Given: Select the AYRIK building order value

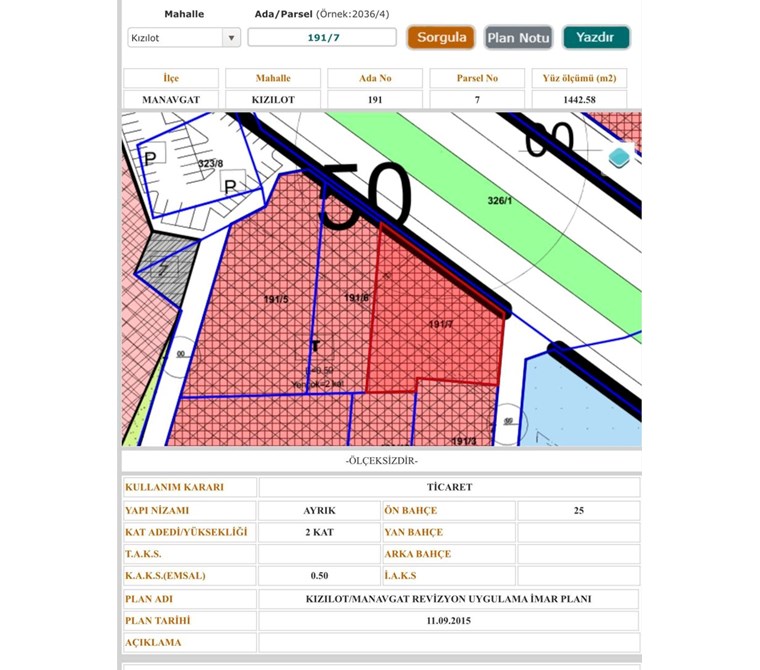Looking at the screenshot, I should coord(319,510).
